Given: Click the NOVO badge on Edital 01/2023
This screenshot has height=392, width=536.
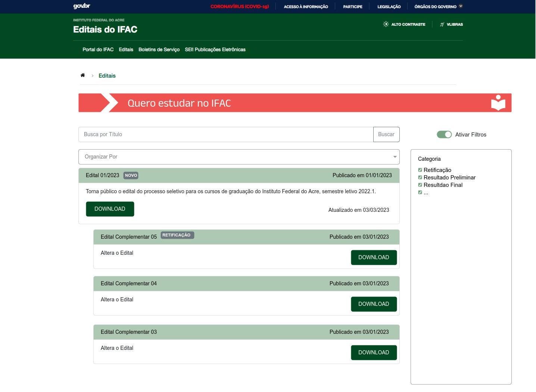Looking at the screenshot, I should [131, 175].
